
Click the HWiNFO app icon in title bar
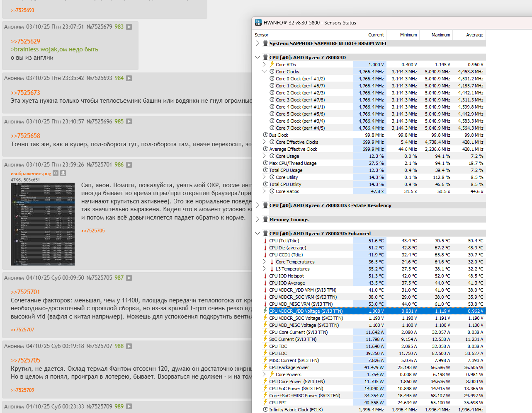[x=258, y=22]
